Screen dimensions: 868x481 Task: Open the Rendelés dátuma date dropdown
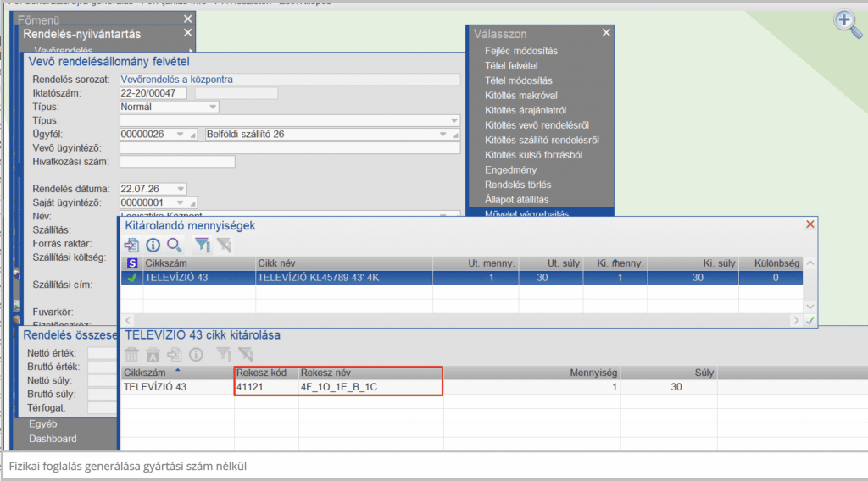[x=181, y=189]
